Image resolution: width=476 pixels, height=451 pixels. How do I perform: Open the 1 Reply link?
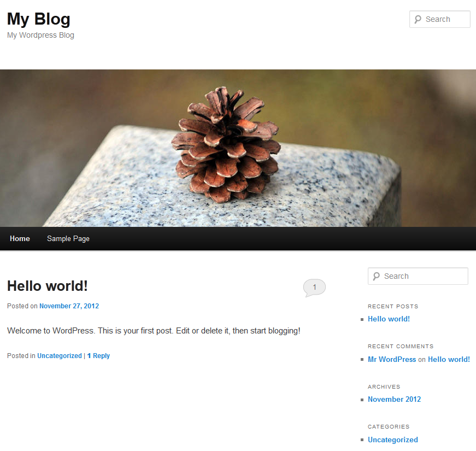(98, 356)
